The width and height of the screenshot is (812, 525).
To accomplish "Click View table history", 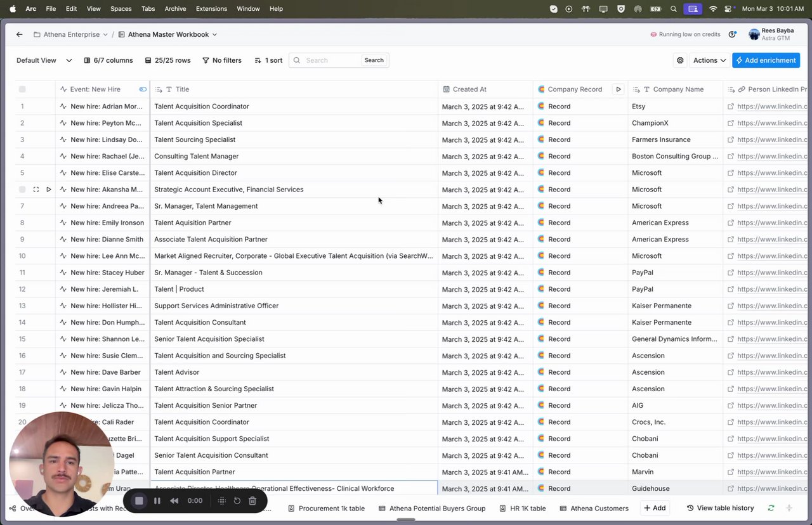I will 721,508.
